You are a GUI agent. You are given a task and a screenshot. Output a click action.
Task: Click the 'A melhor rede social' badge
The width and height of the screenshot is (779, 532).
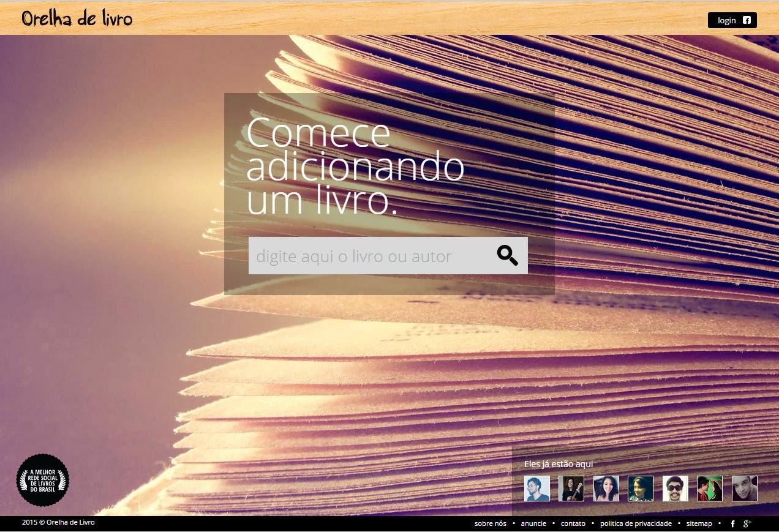click(x=42, y=480)
